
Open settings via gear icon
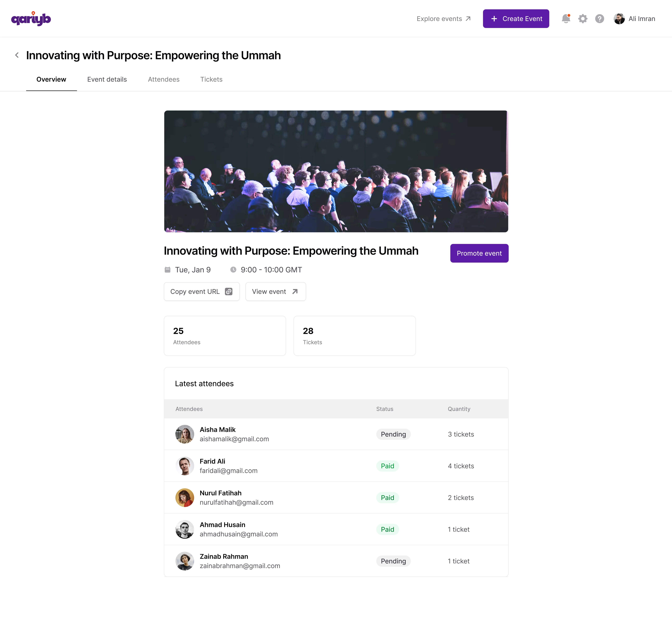[x=583, y=19]
